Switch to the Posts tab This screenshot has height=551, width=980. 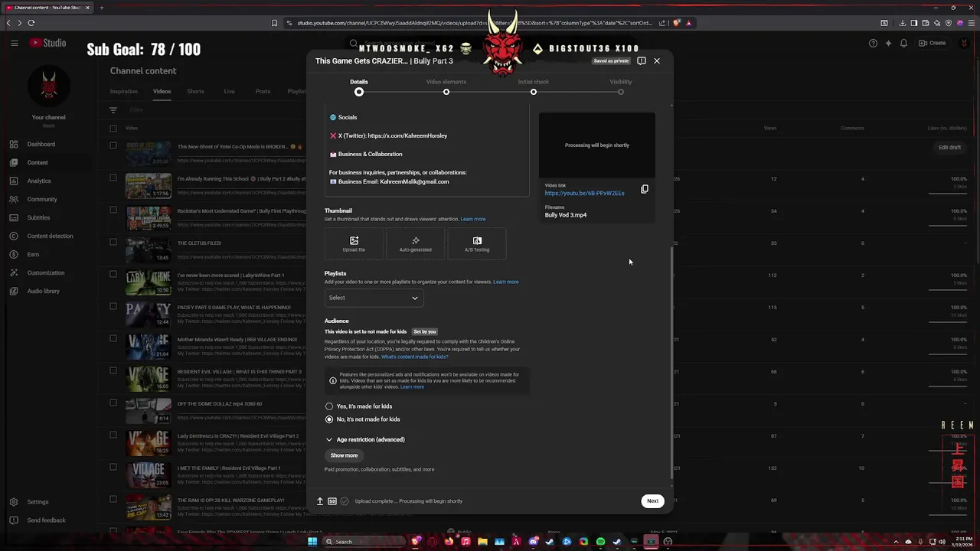click(263, 91)
